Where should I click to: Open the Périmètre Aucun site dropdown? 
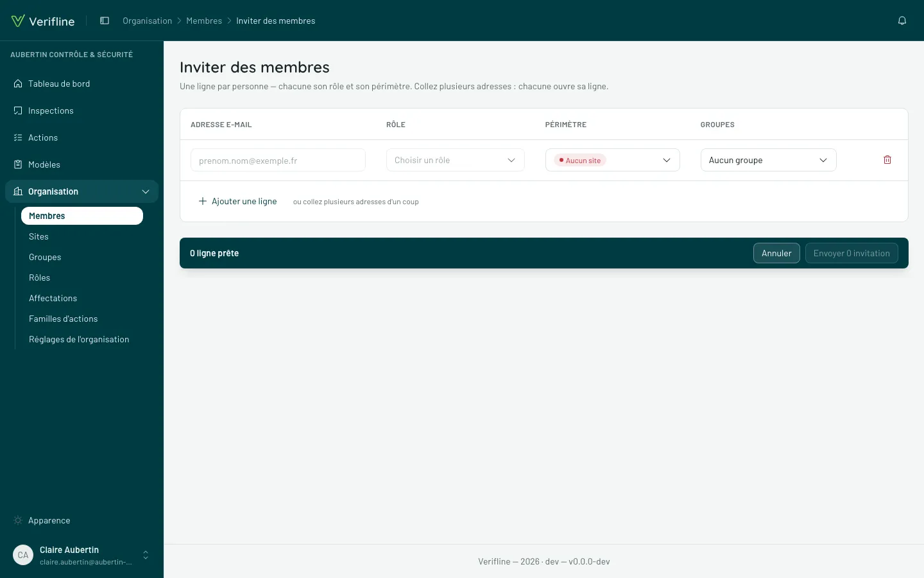pos(613,160)
